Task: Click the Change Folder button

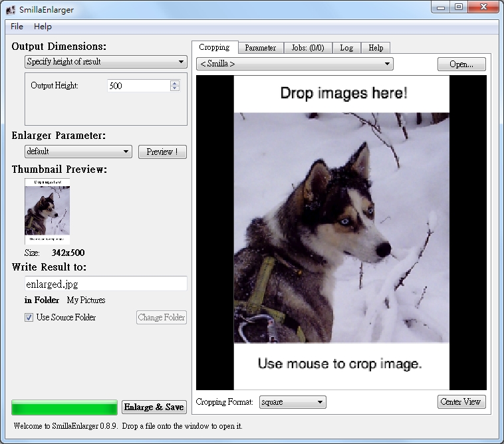Action: [x=162, y=318]
